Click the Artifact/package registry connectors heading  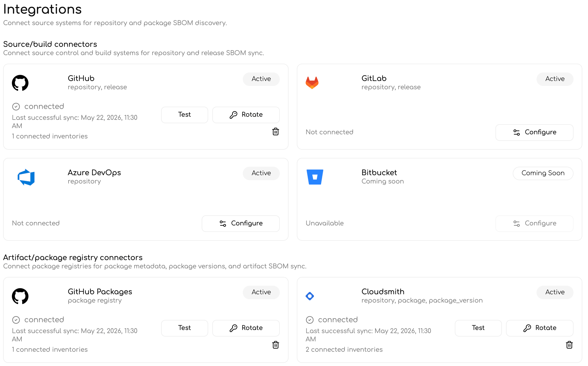73,258
